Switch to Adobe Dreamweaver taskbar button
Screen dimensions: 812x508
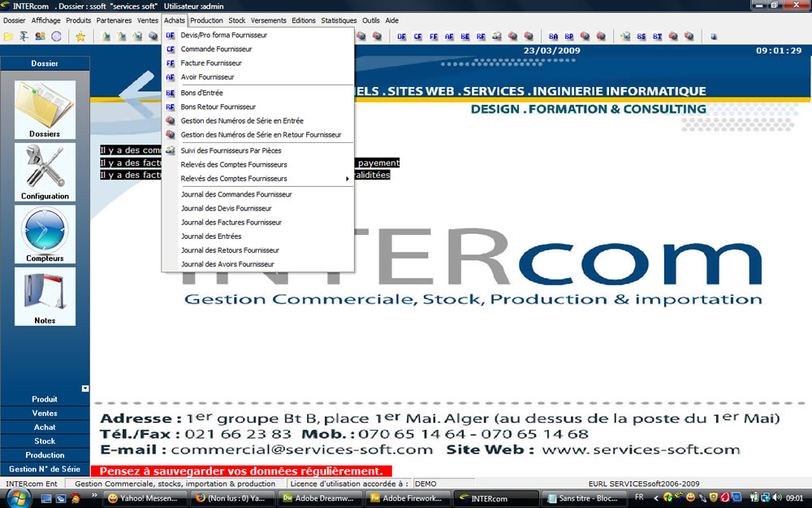coord(319,499)
